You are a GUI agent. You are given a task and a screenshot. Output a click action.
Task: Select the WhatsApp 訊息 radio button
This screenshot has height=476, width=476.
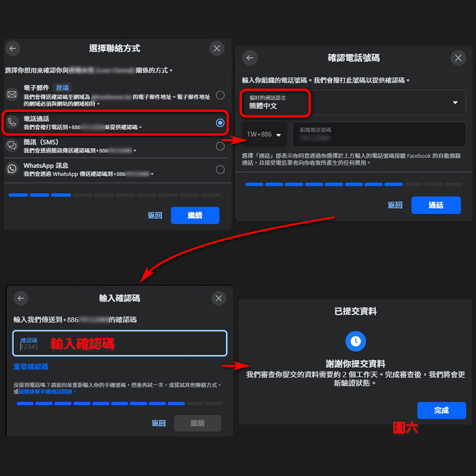click(x=220, y=169)
